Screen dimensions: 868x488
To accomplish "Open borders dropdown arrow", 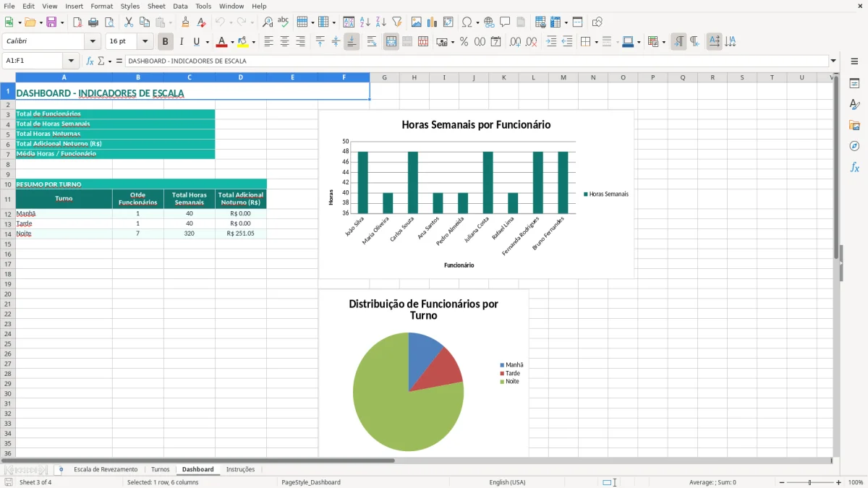I will (x=595, y=42).
